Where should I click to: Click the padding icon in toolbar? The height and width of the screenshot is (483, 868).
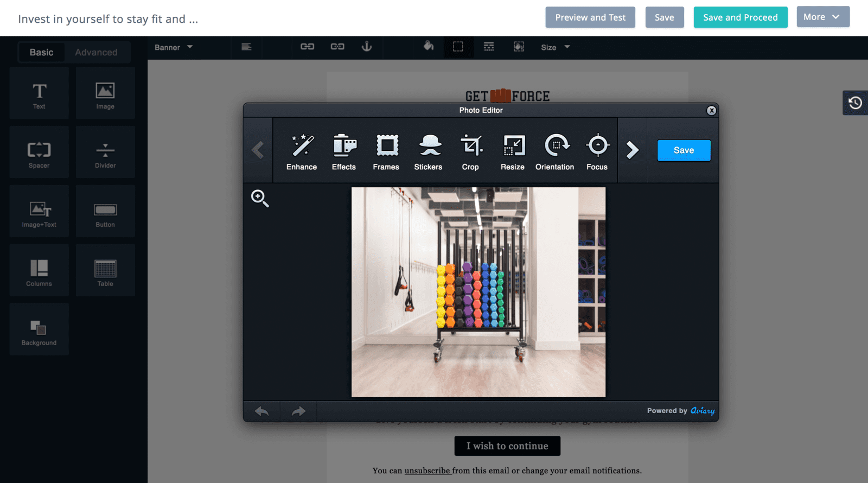(x=519, y=47)
